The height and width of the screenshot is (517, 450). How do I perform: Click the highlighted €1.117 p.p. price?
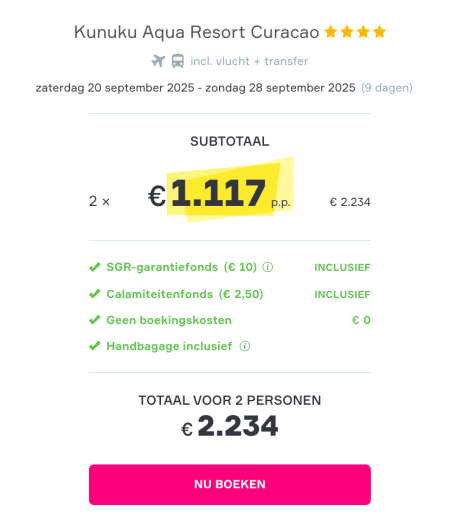point(220,193)
